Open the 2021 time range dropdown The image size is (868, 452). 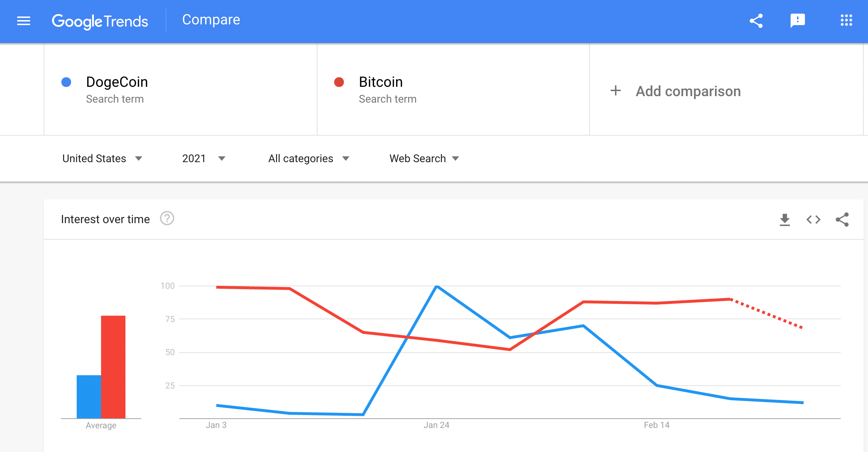coord(204,159)
